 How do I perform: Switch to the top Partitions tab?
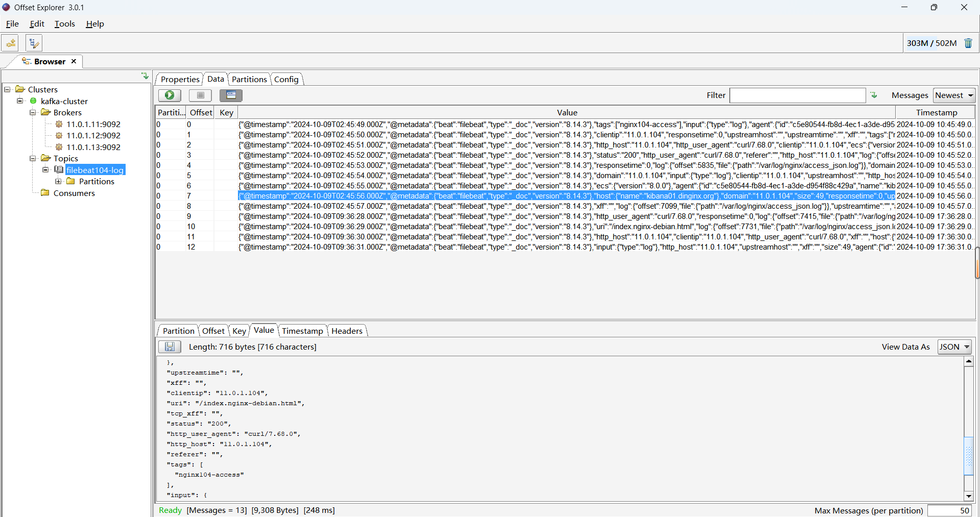click(x=249, y=79)
